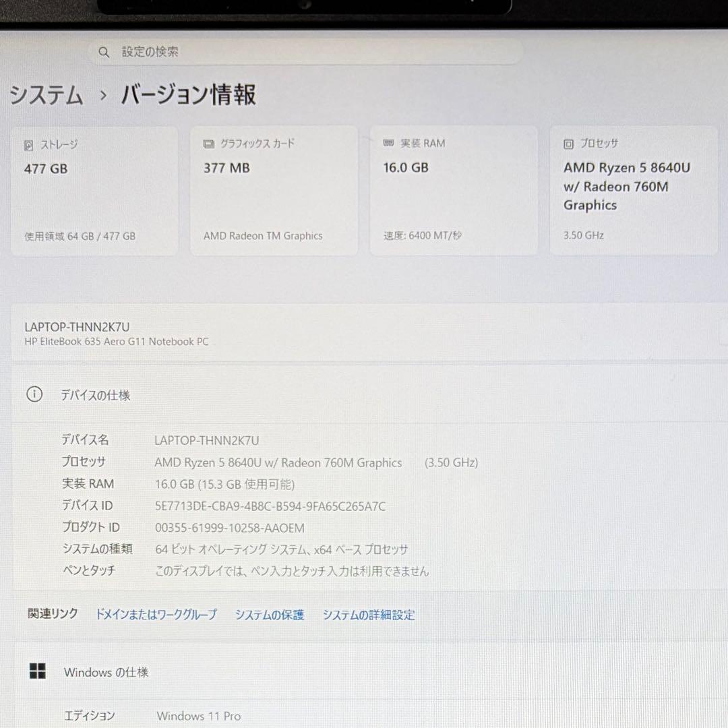Click the magnifier icon in the search bar
728x728 pixels.
click(x=103, y=52)
